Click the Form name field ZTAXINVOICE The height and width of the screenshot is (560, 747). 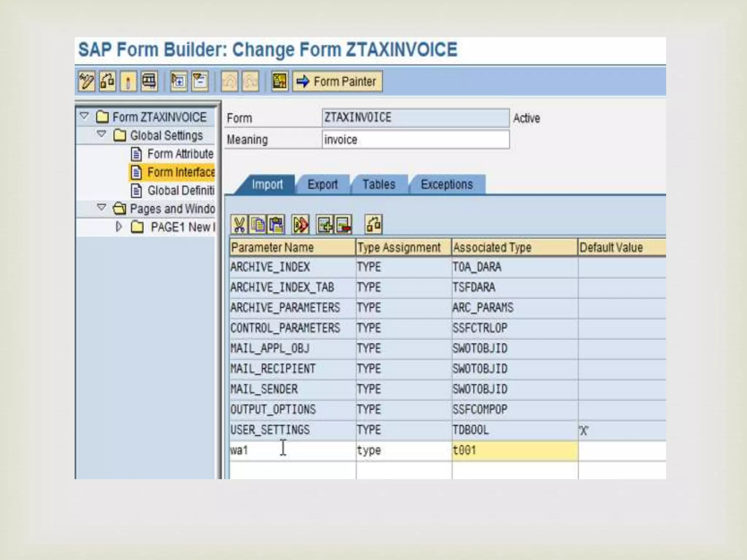coord(416,118)
